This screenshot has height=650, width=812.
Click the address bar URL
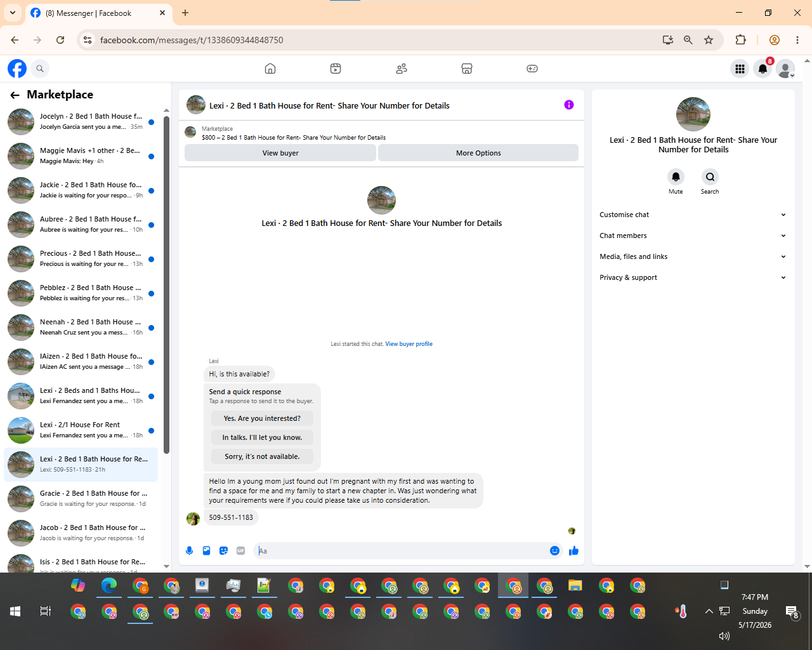(x=192, y=40)
